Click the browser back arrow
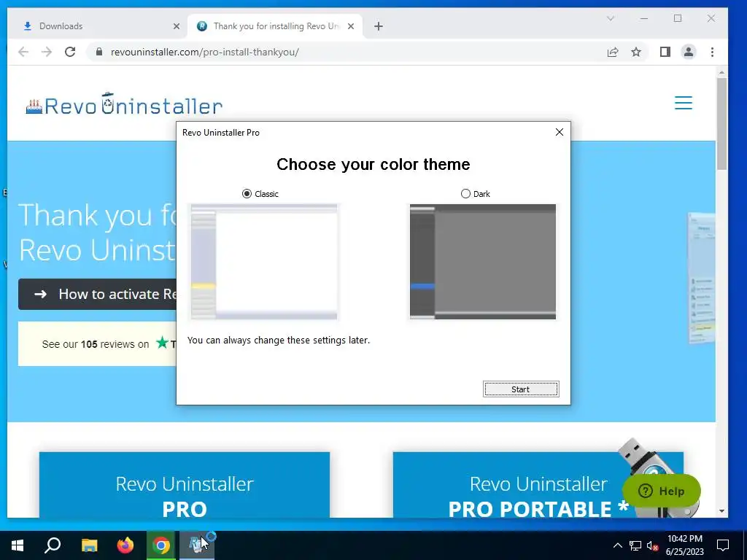Screen dimensions: 747x560 click(23, 52)
